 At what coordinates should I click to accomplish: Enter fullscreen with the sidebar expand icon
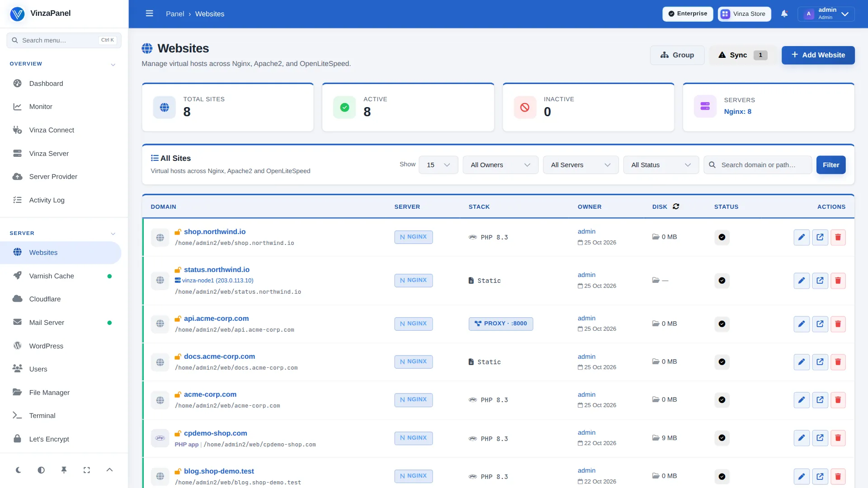click(x=87, y=470)
